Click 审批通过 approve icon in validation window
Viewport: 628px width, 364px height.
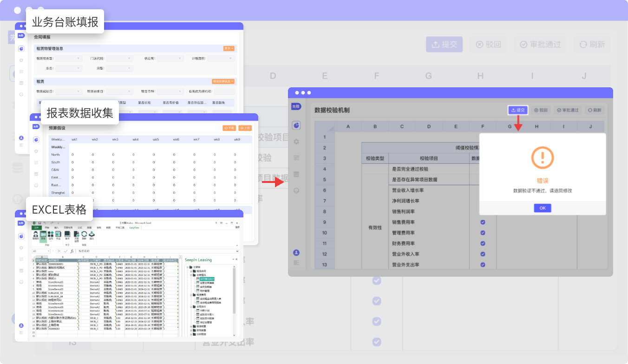(x=568, y=110)
